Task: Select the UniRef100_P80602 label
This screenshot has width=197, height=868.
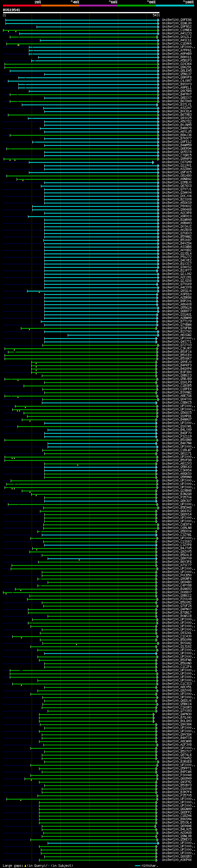Action: point(176,206)
